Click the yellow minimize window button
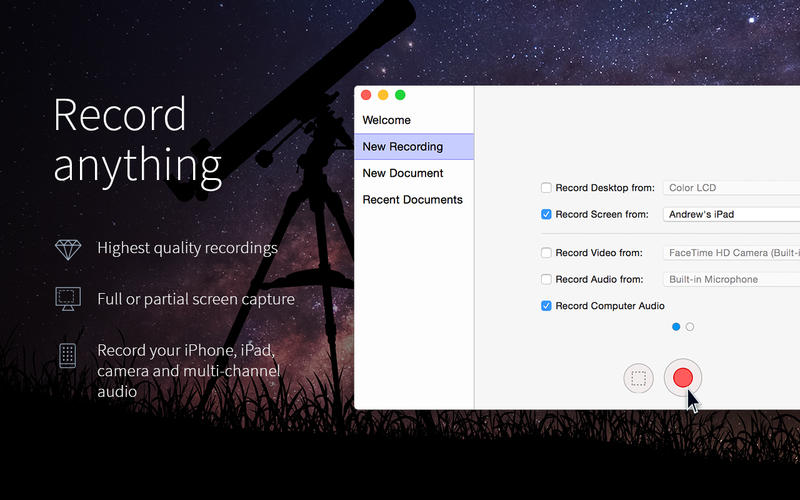 pyautogui.click(x=383, y=95)
